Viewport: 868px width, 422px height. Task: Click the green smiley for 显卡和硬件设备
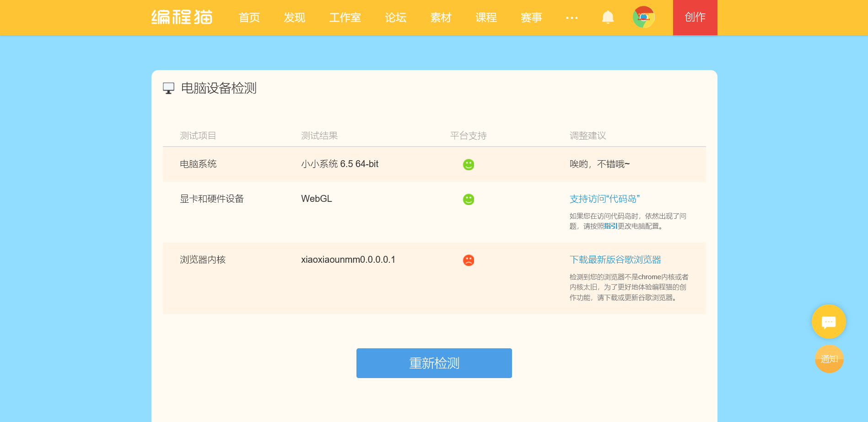(x=469, y=199)
